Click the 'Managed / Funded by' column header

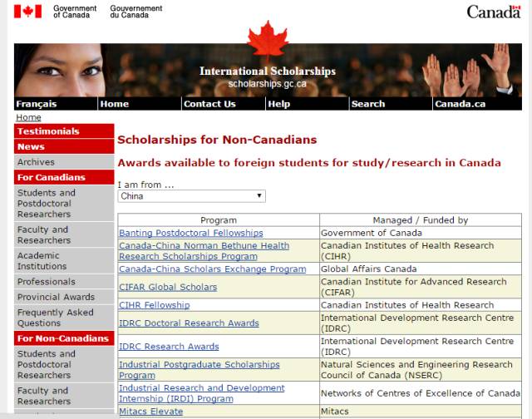(421, 220)
